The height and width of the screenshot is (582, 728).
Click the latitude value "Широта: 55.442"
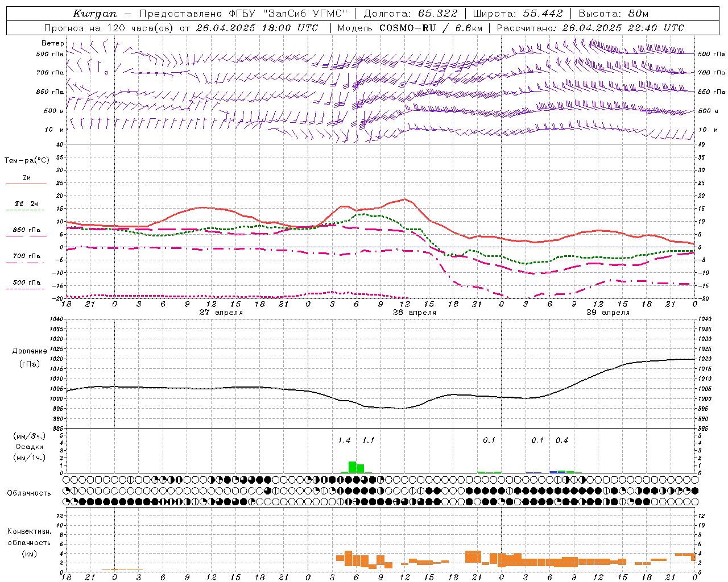[518, 14]
